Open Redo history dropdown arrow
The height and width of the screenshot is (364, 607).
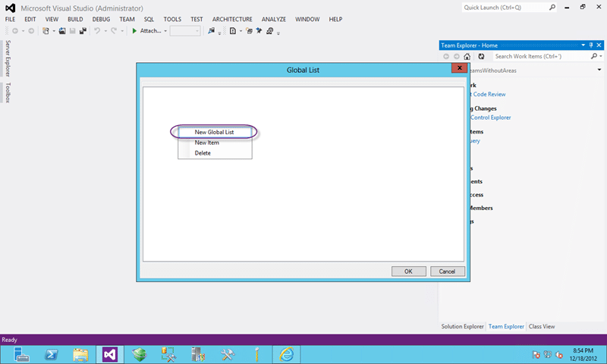(x=122, y=31)
